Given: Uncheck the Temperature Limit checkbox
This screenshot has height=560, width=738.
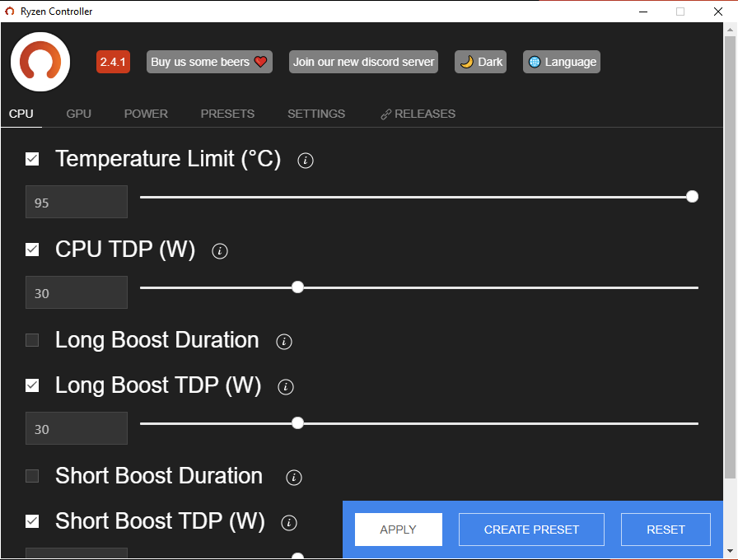Looking at the screenshot, I should (32, 159).
